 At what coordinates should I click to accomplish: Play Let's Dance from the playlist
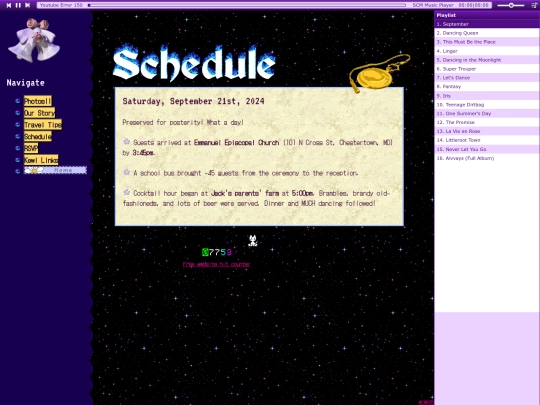click(x=487, y=78)
